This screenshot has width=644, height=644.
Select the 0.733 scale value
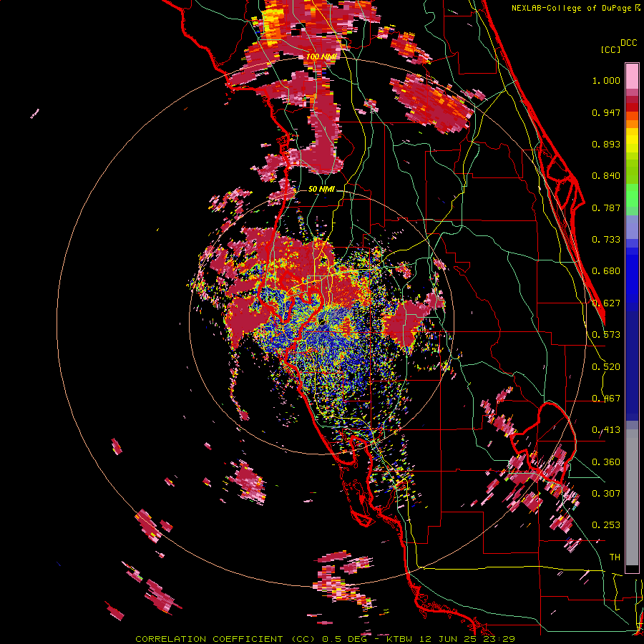click(x=606, y=240)
